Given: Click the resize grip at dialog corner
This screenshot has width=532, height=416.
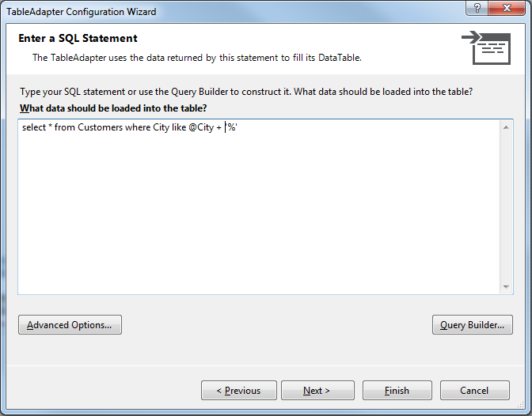Looking at the screenshot, I should 520,404.
